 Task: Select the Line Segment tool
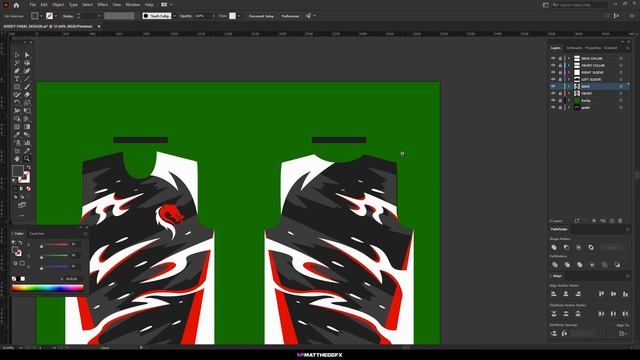(27, 79)
